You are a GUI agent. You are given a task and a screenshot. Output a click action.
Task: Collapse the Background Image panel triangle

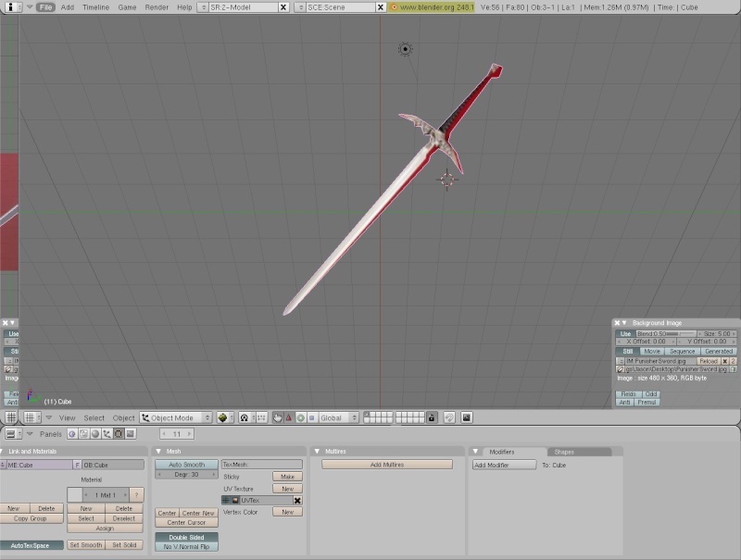(624, 323)
